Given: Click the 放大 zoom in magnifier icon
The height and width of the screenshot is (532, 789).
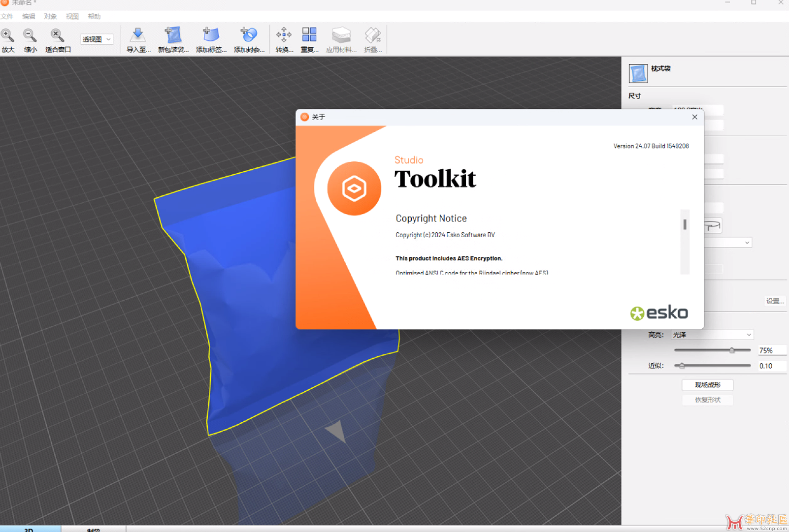Looking at the screenshot, I should [x=7, y=35].
